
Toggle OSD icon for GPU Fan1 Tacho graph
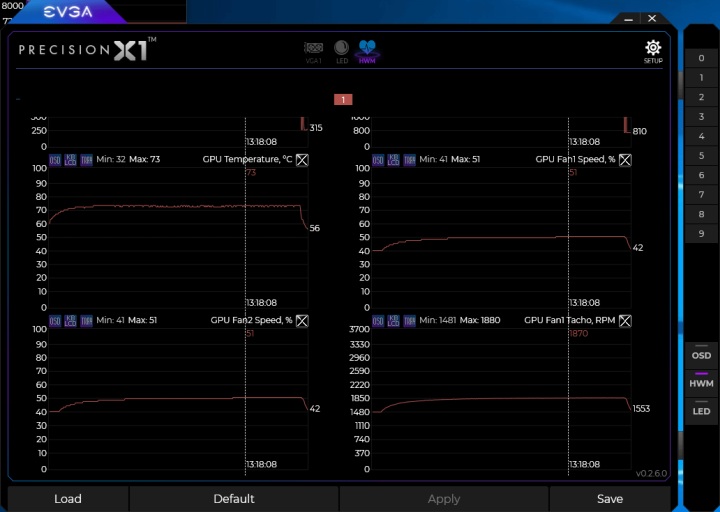(x=378, y=321)
